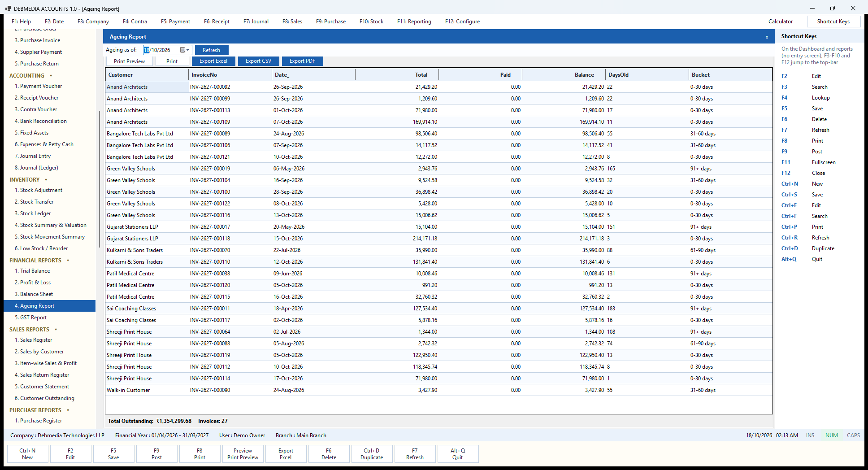Click the sidebar vertical scrollbar

pyautogui.click(x=100, y=179)
